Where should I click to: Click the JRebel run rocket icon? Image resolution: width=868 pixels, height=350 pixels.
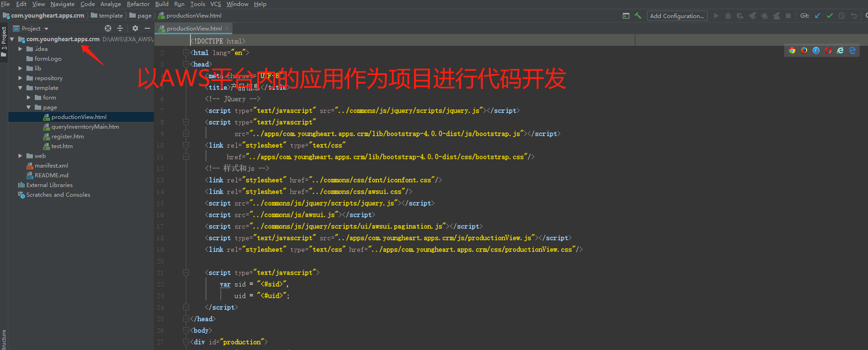pyautogui.click(x=752, y=16)
